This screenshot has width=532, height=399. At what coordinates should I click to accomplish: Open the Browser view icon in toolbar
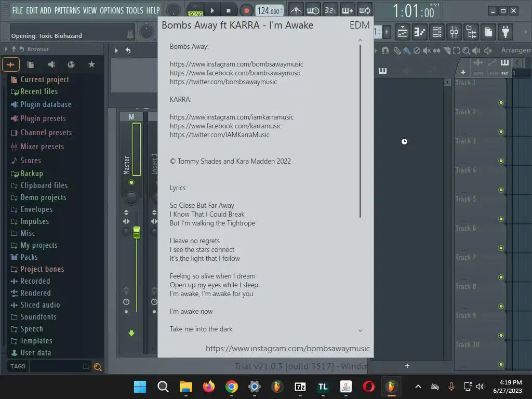coord(471,32)
